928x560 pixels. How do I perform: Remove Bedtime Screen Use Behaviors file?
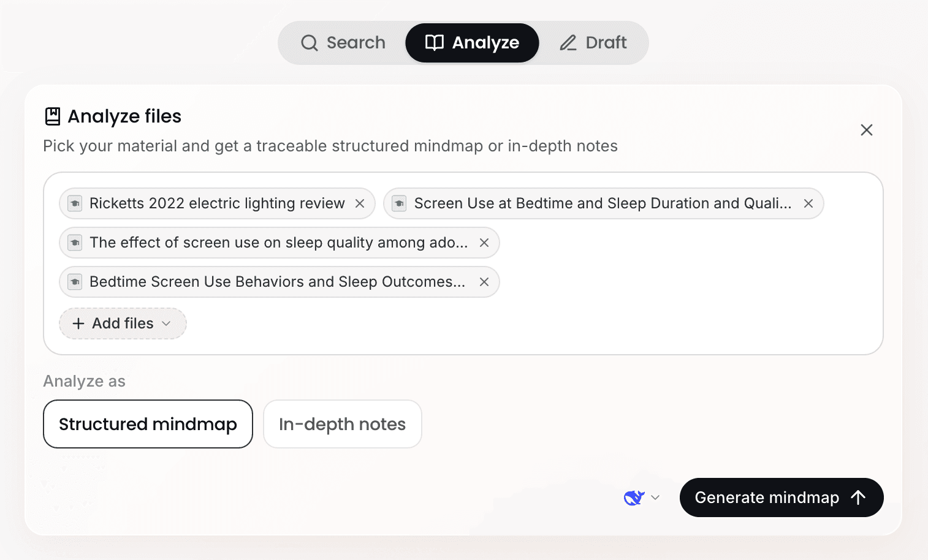tap(484, 282)
